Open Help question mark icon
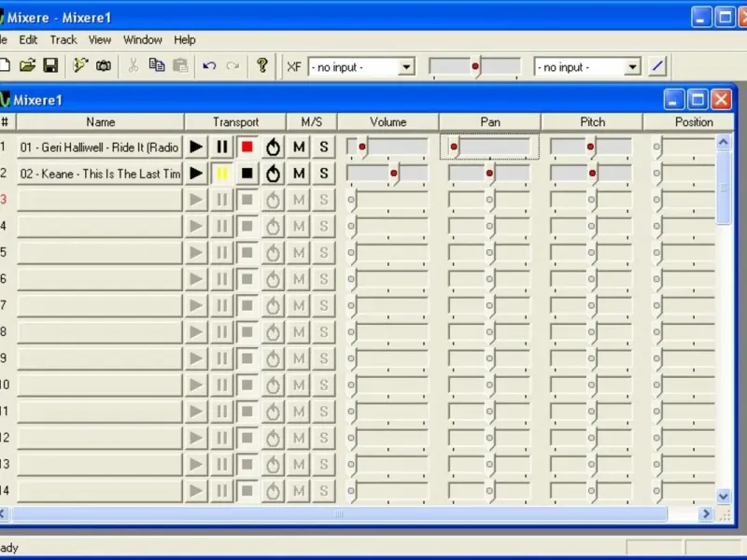The height and width of the screenshot is (560, 747). 262,65
